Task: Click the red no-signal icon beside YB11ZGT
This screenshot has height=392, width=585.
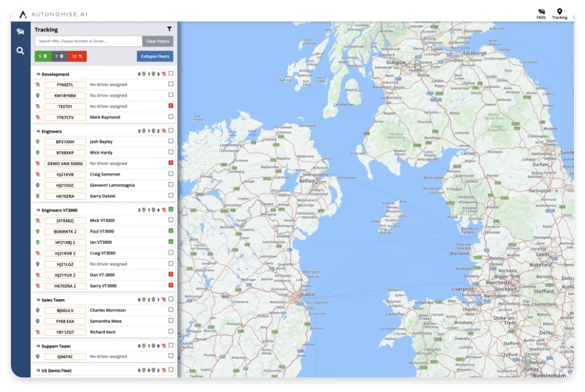Action: tap(38, 332)
